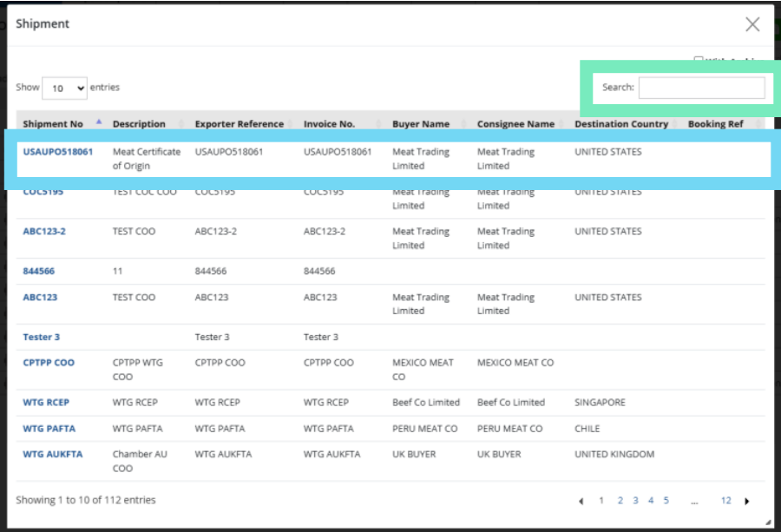Click 'Showing 1 to 10 of 112 entries' text
This screenshot has height=532, width=781.
click(86, 500)
